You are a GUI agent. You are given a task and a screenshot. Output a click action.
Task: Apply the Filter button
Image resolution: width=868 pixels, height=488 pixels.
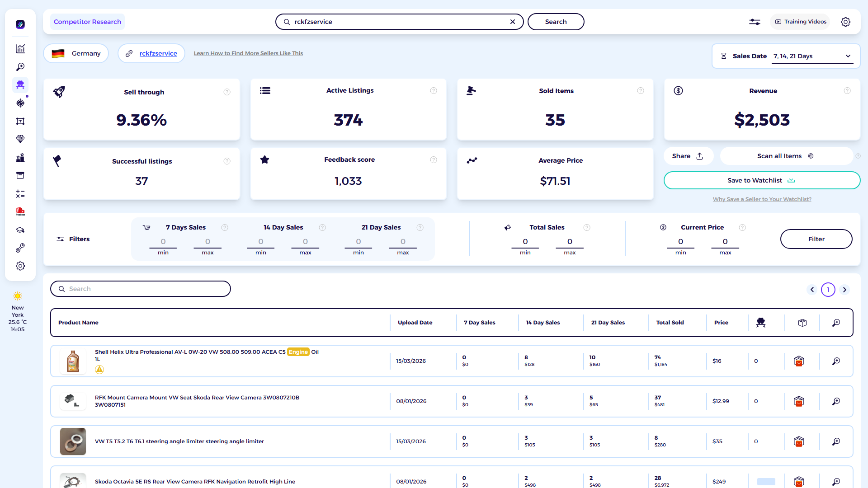point(816,239)
